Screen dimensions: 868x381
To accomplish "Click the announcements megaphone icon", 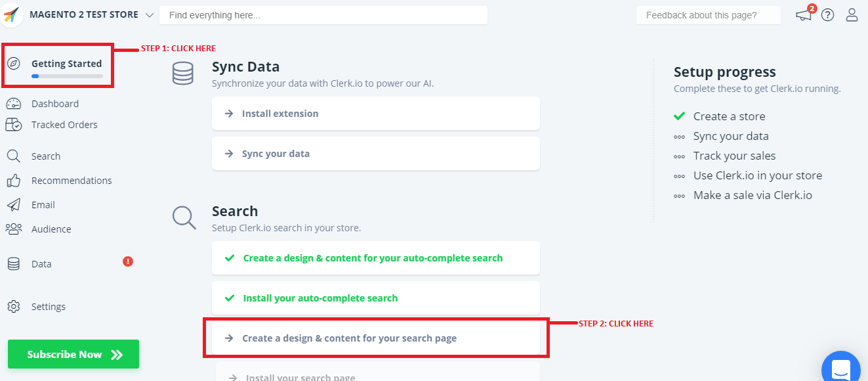I will (x=804, y=14).
